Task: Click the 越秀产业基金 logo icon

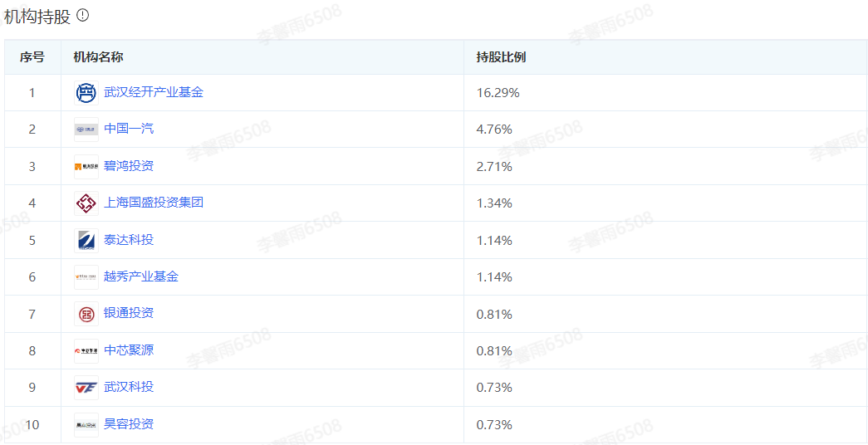Action: (x=86, y=276)
